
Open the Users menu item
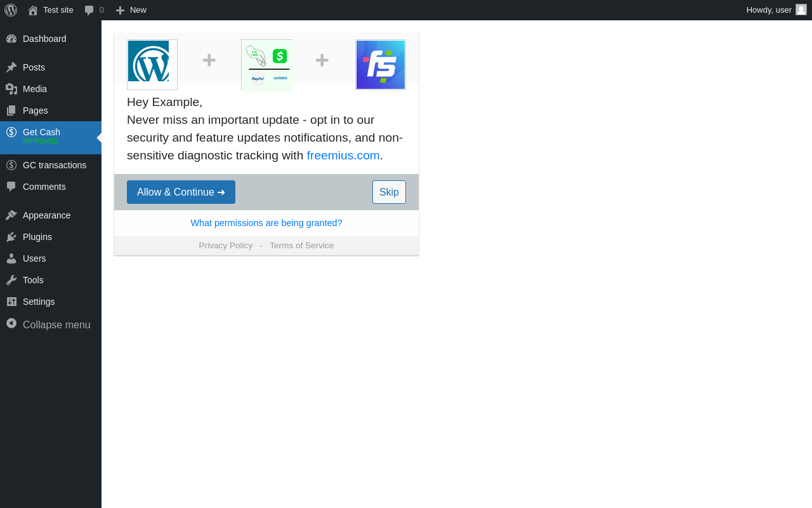click(x=51, y=258)
